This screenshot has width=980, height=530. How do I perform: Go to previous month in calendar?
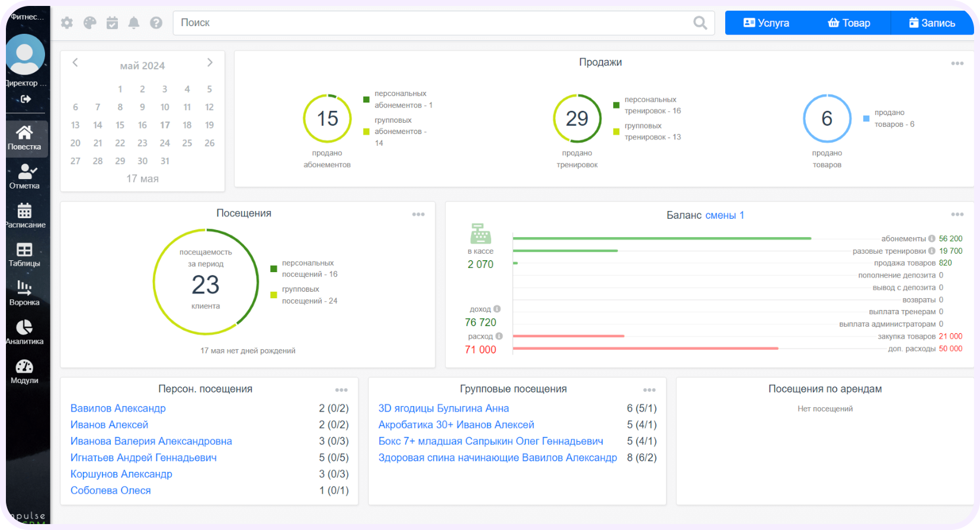coord(75,62)
